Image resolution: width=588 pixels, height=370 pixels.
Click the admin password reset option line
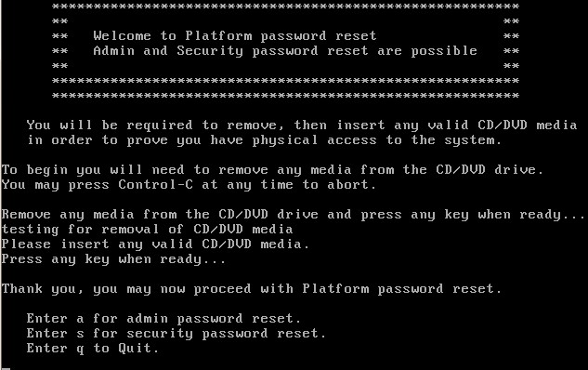tap(163, 319)
